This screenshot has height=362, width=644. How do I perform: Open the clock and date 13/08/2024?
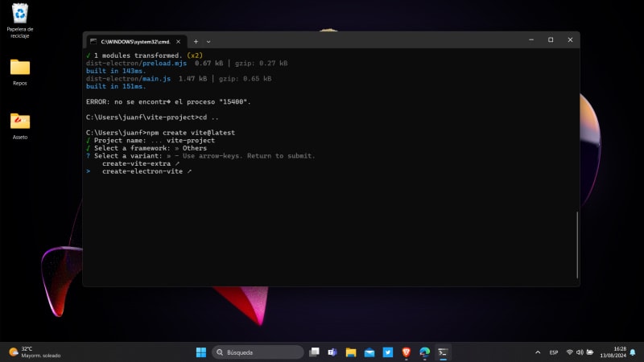tap(613, 352)
